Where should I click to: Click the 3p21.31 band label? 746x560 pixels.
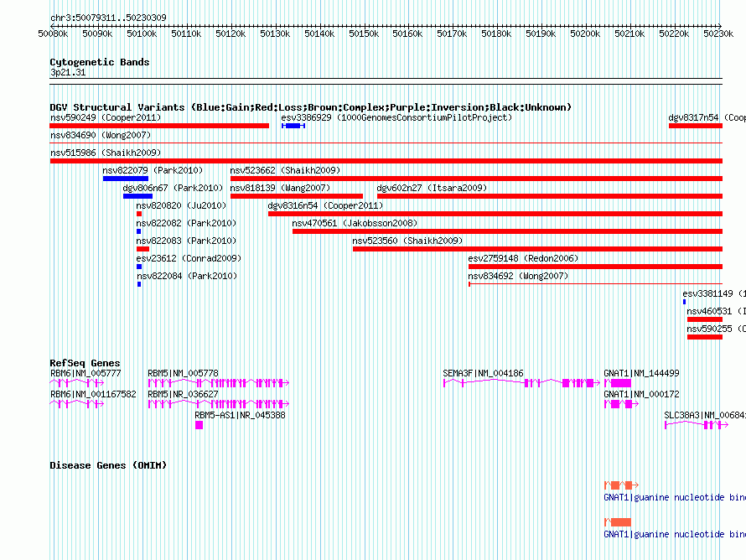pyautogui.click(x=68, y=72)
